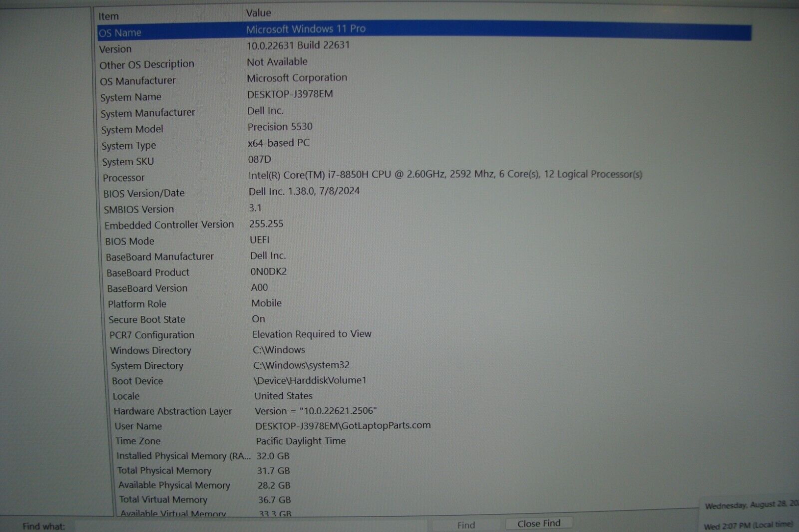Select the Precision 5530 value

(x=280, y=127)
